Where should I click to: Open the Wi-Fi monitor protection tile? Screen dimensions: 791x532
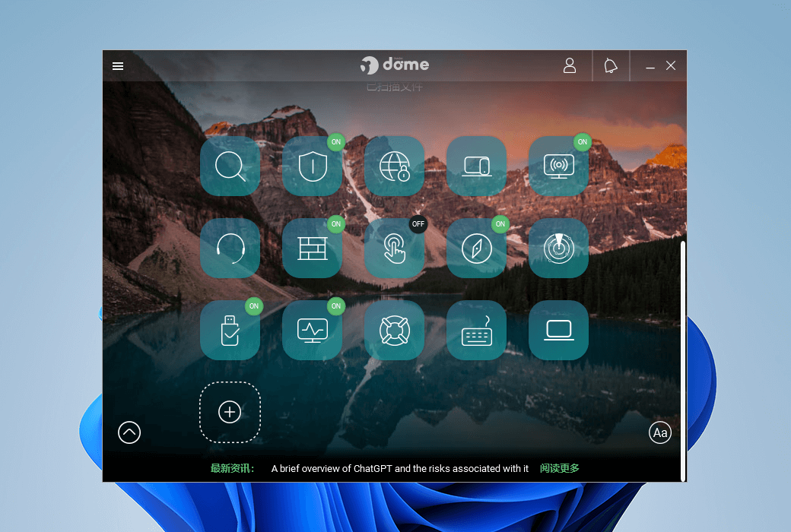coord(558,166)
